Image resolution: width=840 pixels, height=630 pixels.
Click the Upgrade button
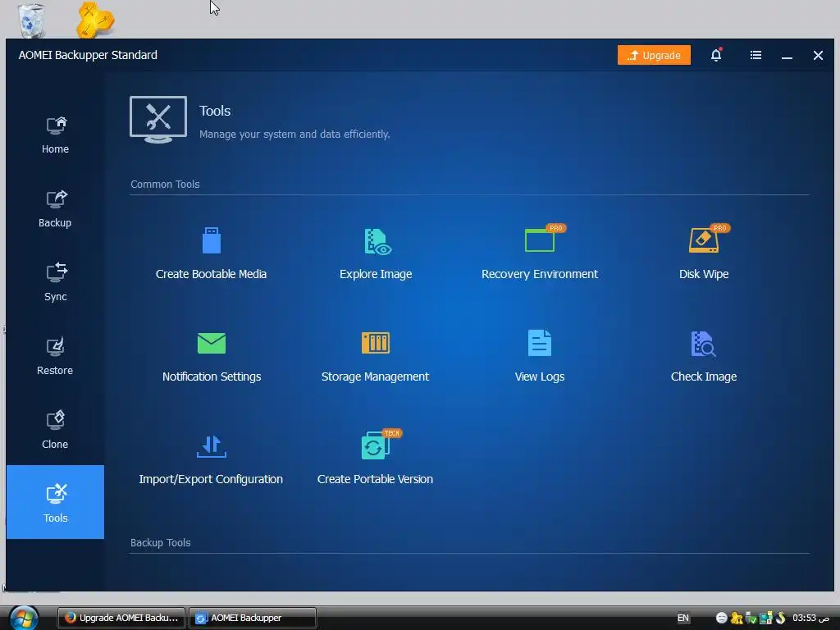[x=654, y=55]
